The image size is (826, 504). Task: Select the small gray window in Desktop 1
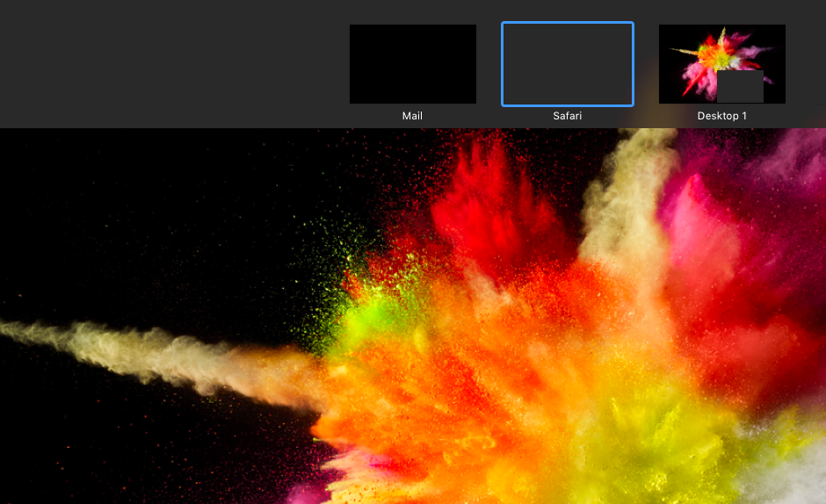pos(740,86)
